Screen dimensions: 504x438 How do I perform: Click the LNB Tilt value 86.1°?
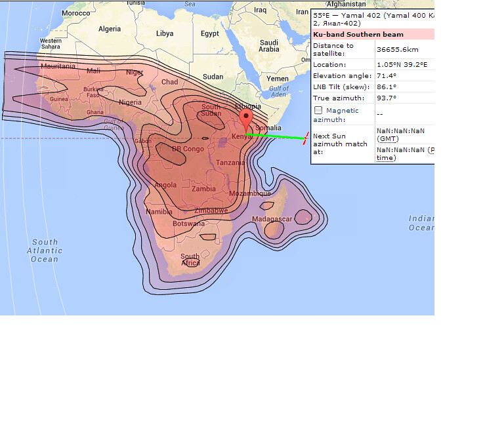[387, 87]
